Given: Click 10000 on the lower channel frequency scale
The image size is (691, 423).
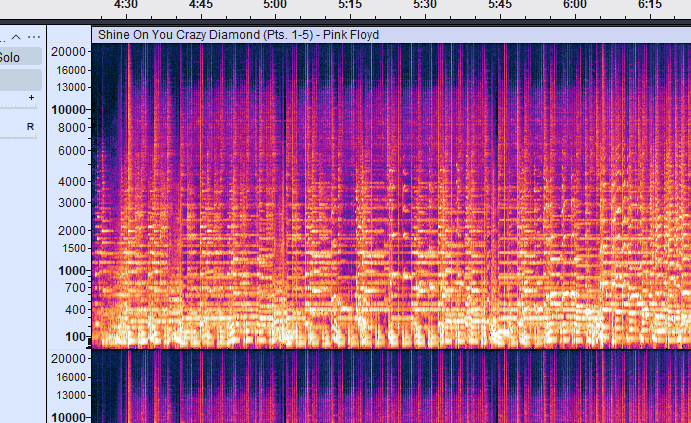Looking at the screenshot, I should [68, 417].
